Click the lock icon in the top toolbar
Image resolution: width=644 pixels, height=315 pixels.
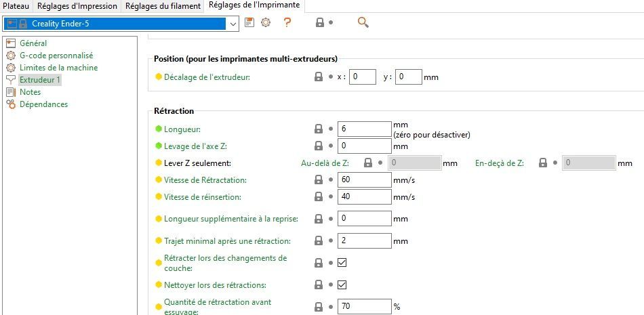pos(319,22)
